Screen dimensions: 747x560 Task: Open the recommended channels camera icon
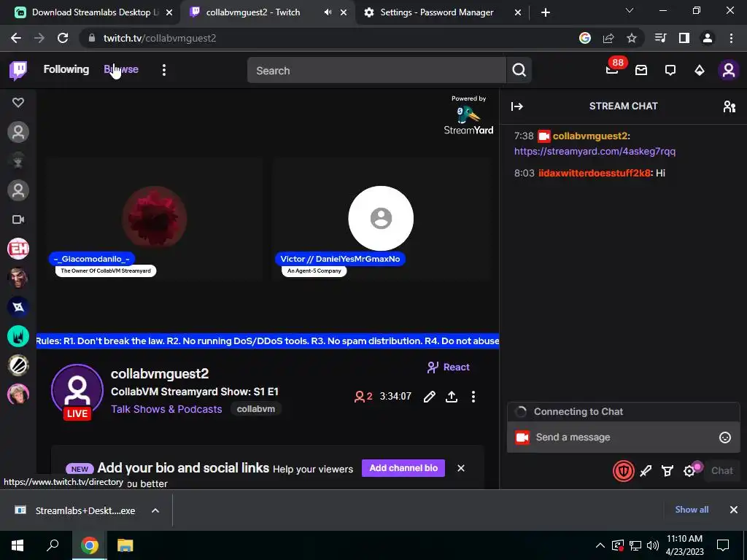tap(18, 219)
